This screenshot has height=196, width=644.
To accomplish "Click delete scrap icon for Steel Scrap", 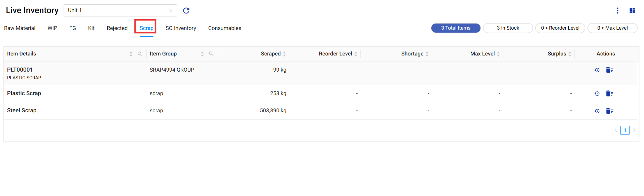I will (609, 111).
